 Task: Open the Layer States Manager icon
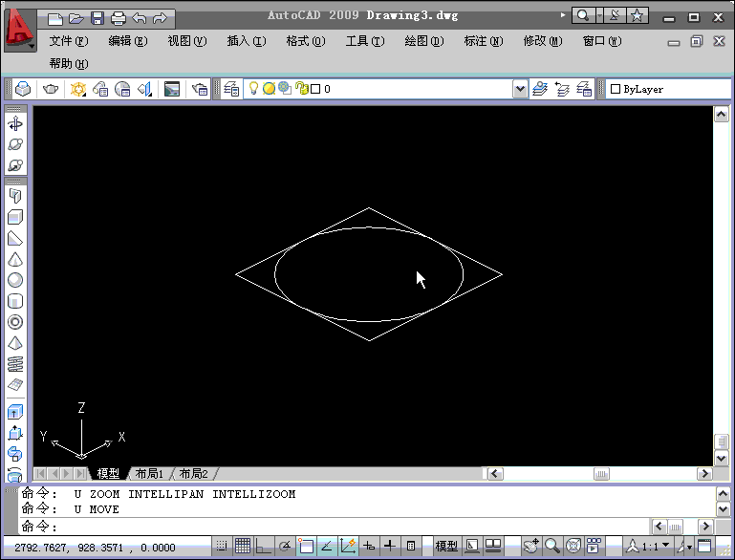[584, 89]
